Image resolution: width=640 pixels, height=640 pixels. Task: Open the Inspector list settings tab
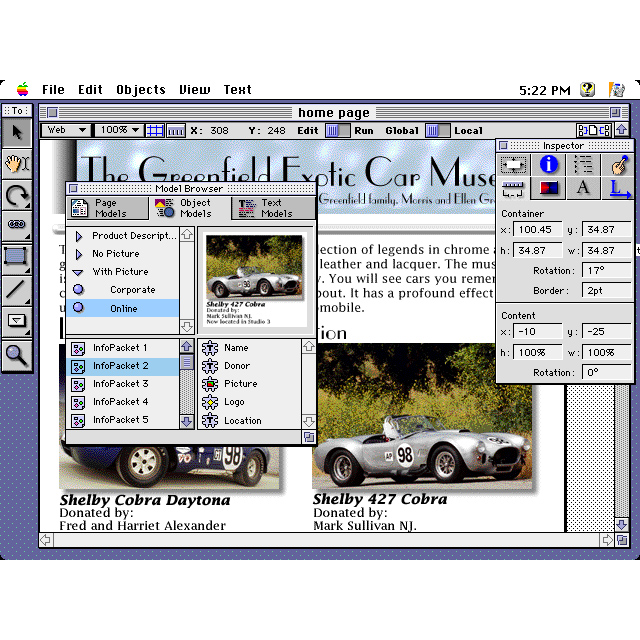pos(583,164)
